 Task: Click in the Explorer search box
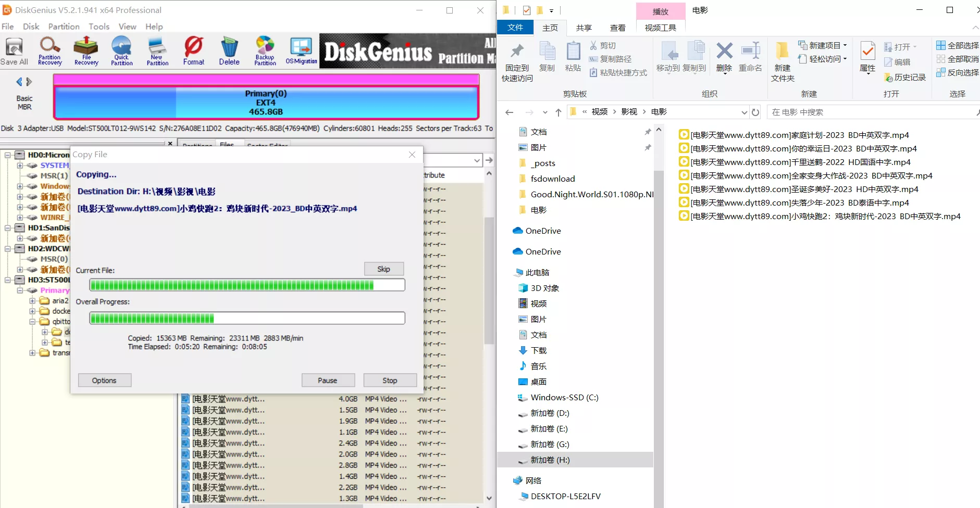click(x=873, y=112)
